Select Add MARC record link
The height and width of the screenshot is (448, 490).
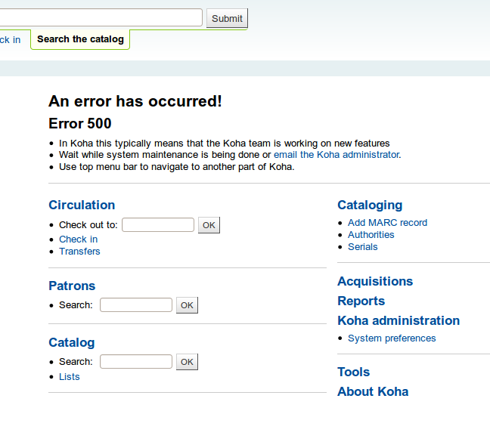pyautogui.click(x=387, y=222)
